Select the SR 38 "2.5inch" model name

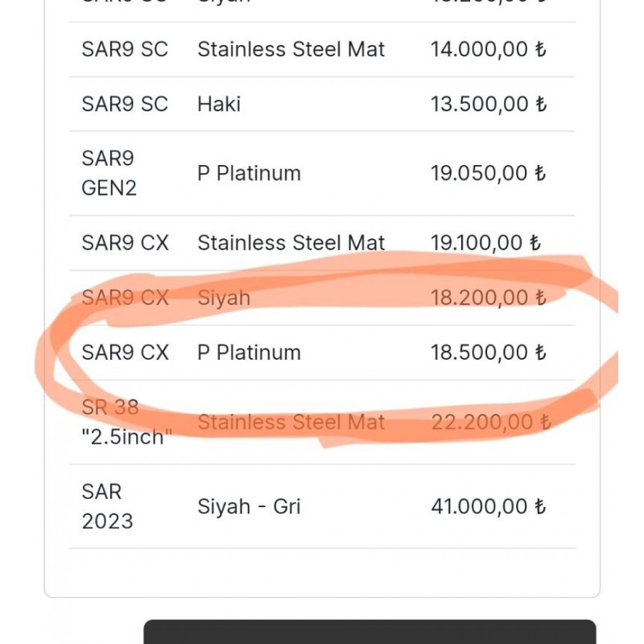click(x=126, y=422)
